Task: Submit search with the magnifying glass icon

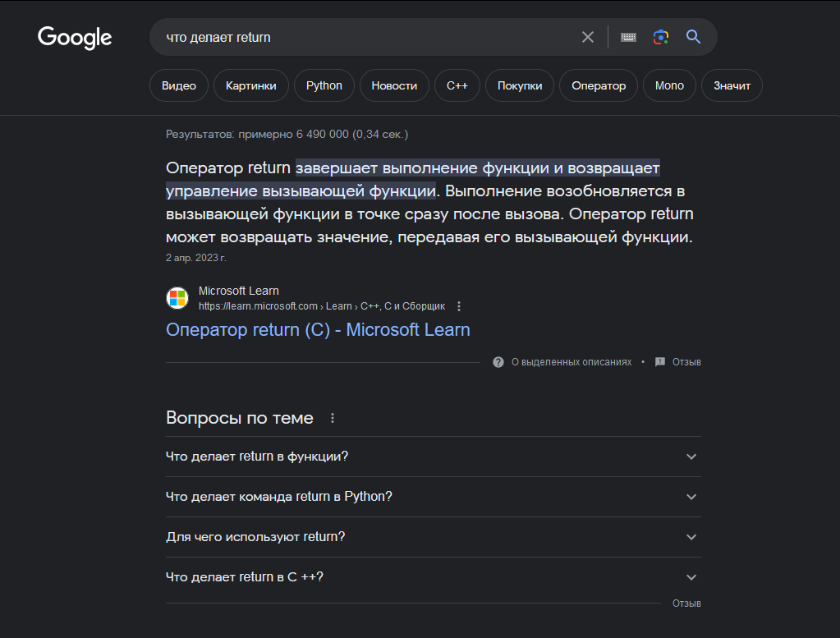Action: [693, 37]
